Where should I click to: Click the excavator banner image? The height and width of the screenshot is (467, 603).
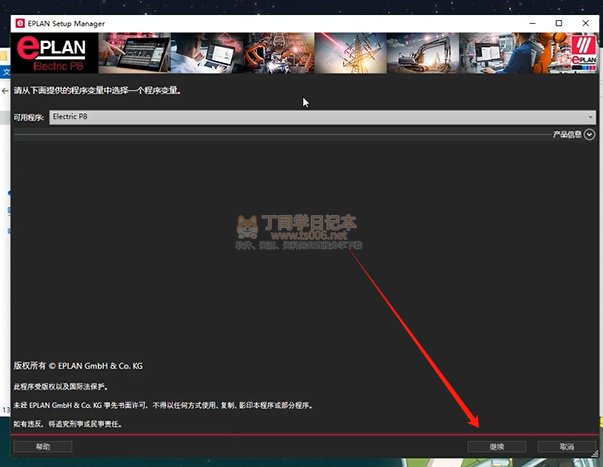[x=423, y=53]
